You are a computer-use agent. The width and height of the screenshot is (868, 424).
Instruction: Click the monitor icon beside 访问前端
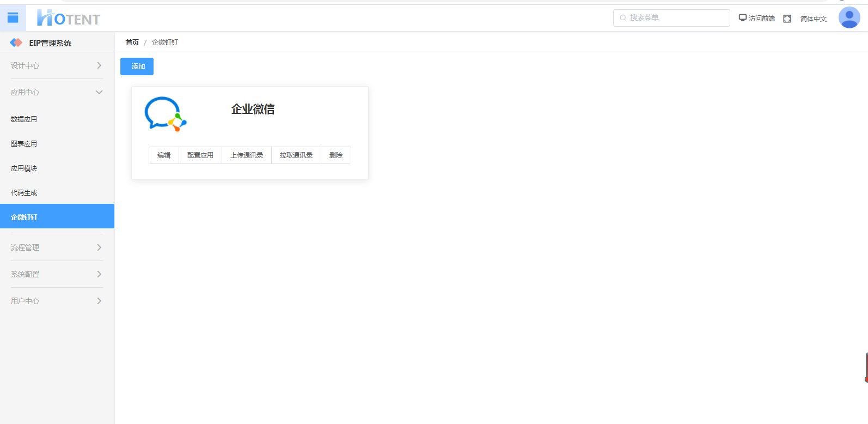tap(743, 18)
